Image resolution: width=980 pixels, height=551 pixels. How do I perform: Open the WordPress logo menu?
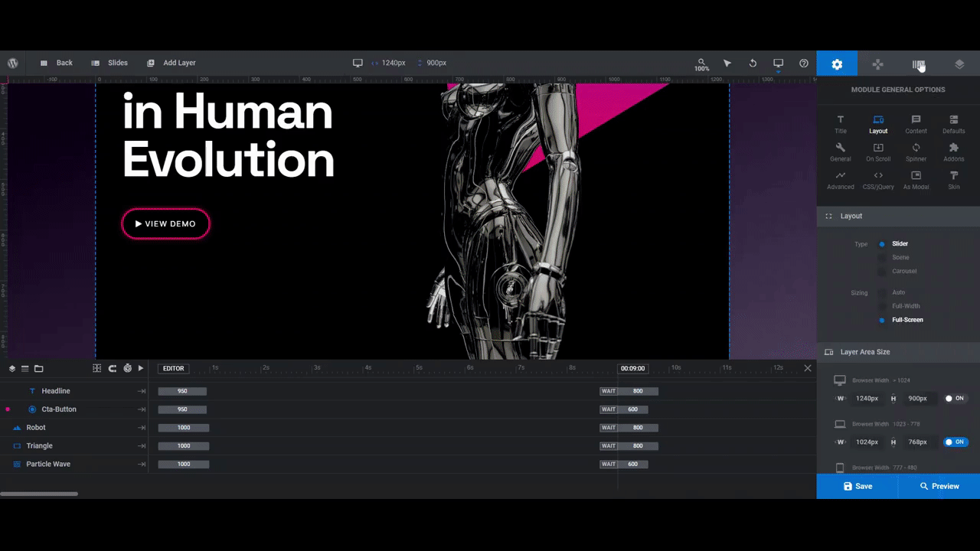click(x=13, y=63)
